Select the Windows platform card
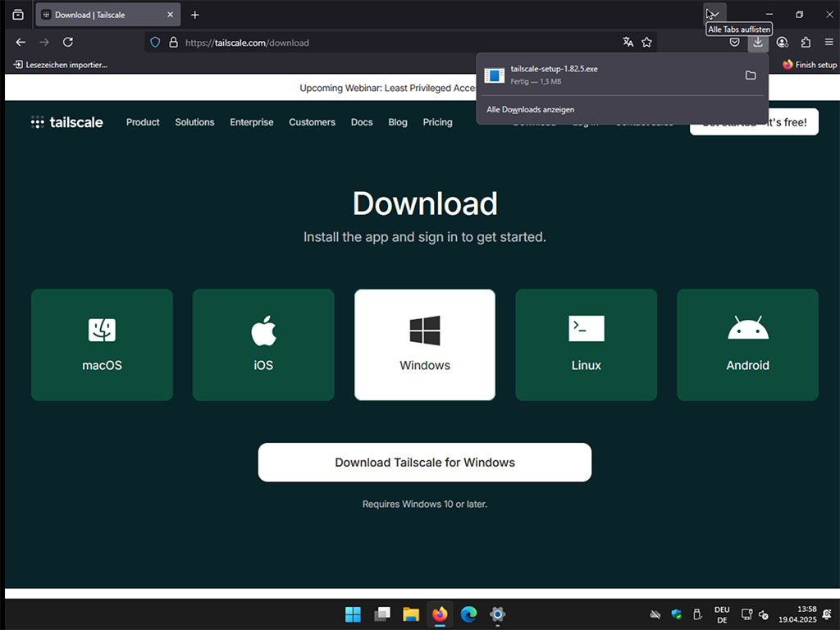Image resolution: width=840 pixels, height=630 pixels. (425, 345)
